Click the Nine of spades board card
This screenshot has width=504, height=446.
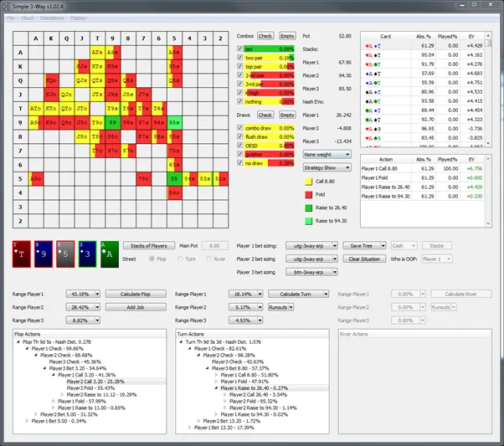(x=43, y=254)
